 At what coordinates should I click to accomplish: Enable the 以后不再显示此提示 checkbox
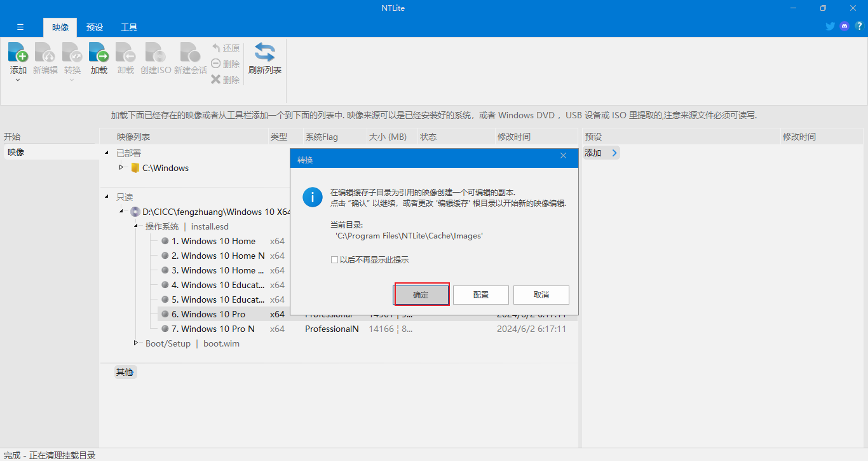(334, 260)
